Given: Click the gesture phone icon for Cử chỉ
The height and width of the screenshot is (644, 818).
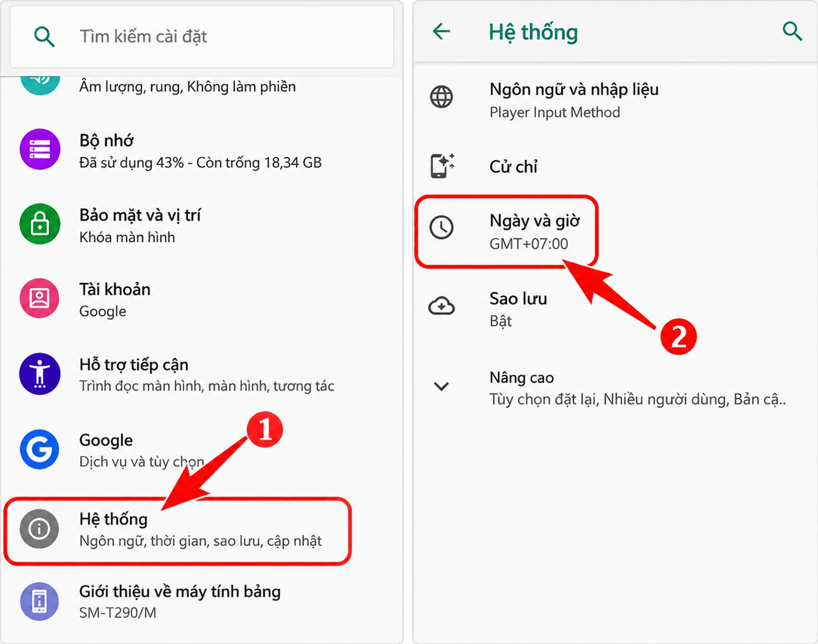Looking at the screenshot, I should (x=442, y=166).
